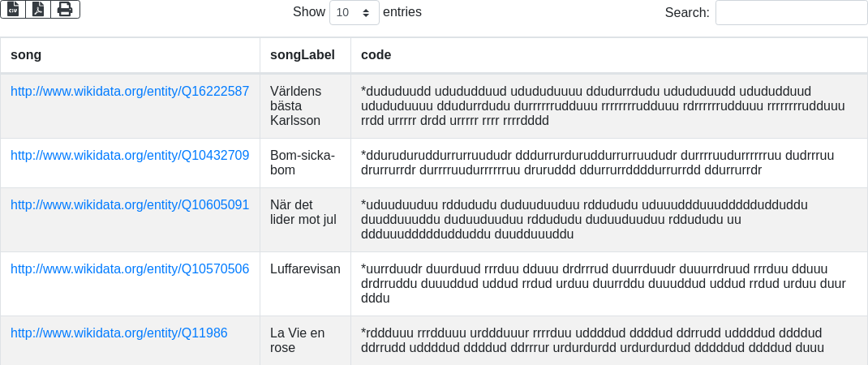This screenshot has height=365, width=868.
Task: Click the code cell starting with *uurrduudr
Action: (608, 284)
